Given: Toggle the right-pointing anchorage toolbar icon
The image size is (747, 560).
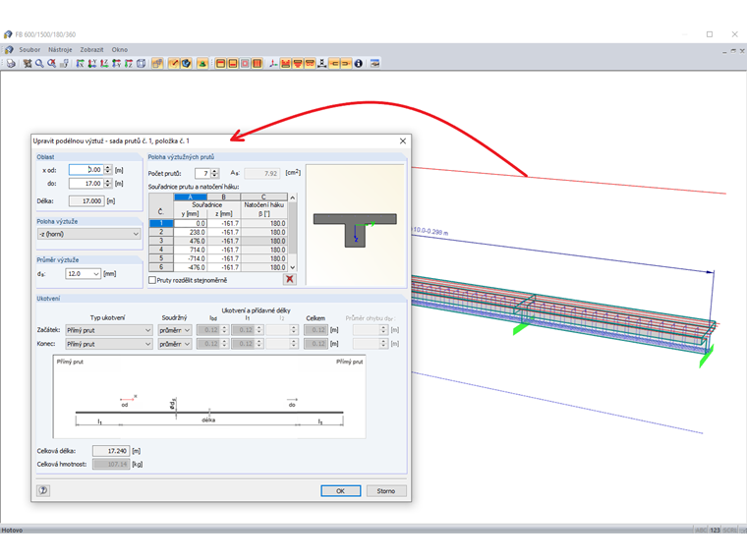Looking at the screenshot, I should 346,63.
